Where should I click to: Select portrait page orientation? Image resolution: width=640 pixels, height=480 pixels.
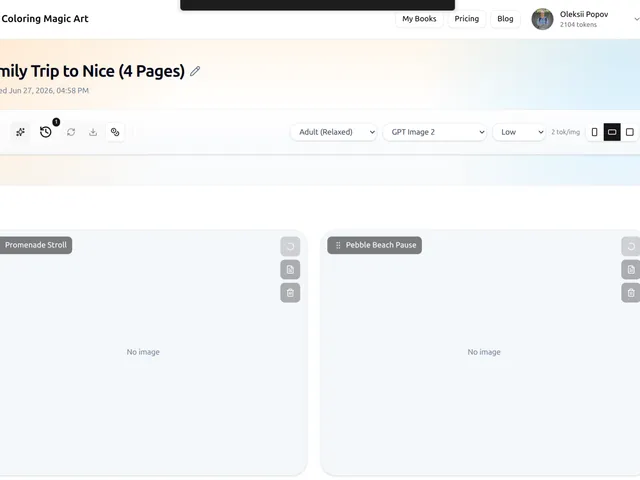[x=594, y=132]
